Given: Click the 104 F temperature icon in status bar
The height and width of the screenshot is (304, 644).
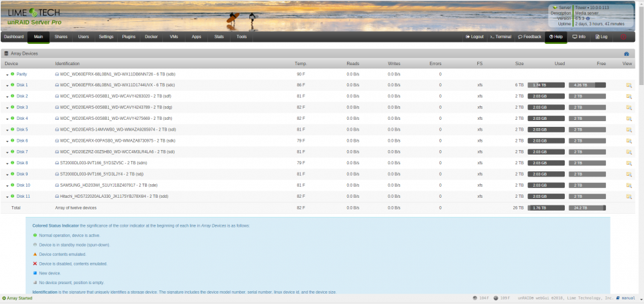Looking at the screenshot, I should tap(475, 298).
